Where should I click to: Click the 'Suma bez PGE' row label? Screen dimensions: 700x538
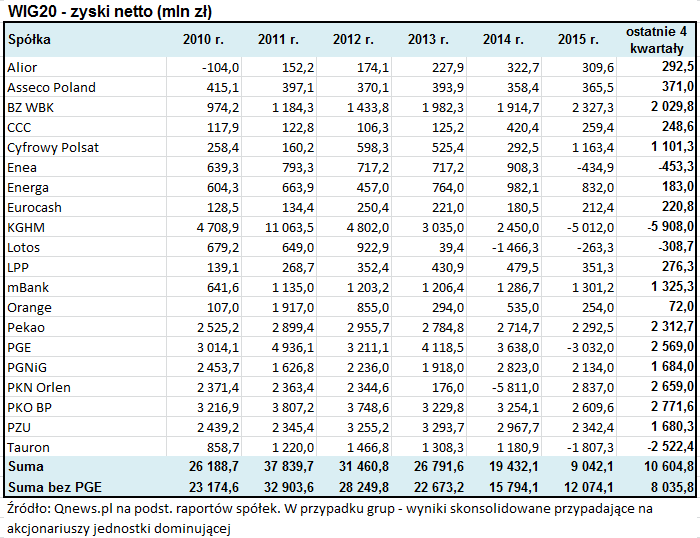(x=49, y=487)
